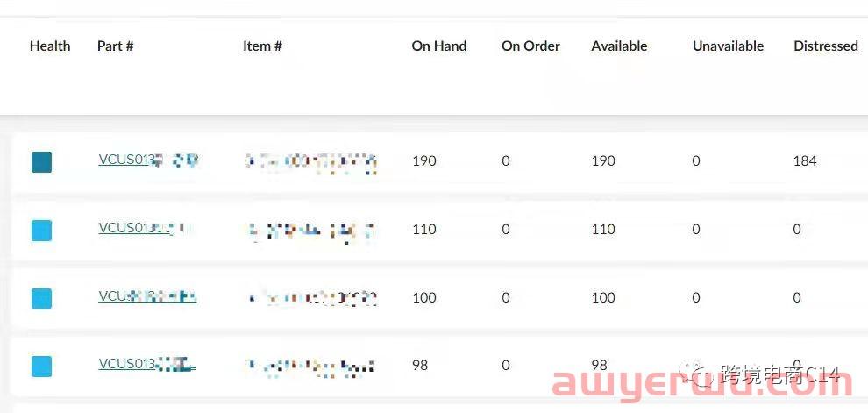Sort by the Health column header

(x=50, y=46)
